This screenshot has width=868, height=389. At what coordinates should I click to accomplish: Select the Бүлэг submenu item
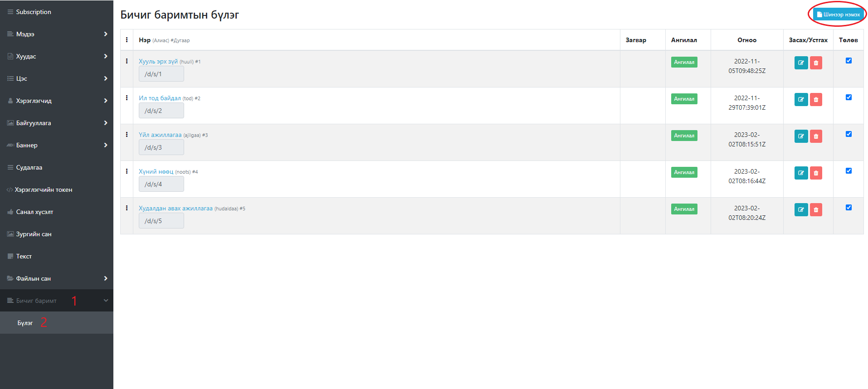[25, 323]
